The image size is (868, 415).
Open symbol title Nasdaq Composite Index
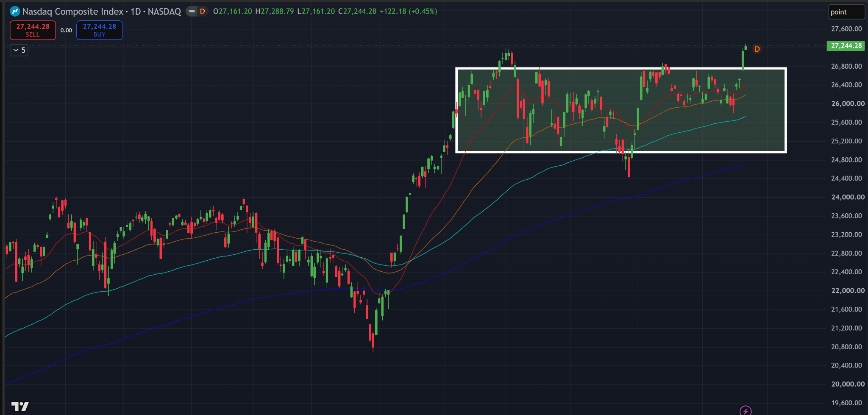(72, 11)
